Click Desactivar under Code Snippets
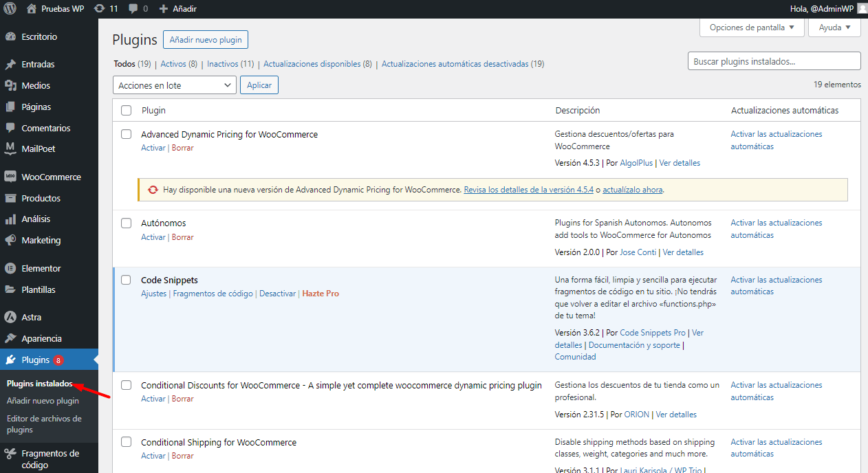Screen dimensions: 868x473 click(x=277, y=294)
